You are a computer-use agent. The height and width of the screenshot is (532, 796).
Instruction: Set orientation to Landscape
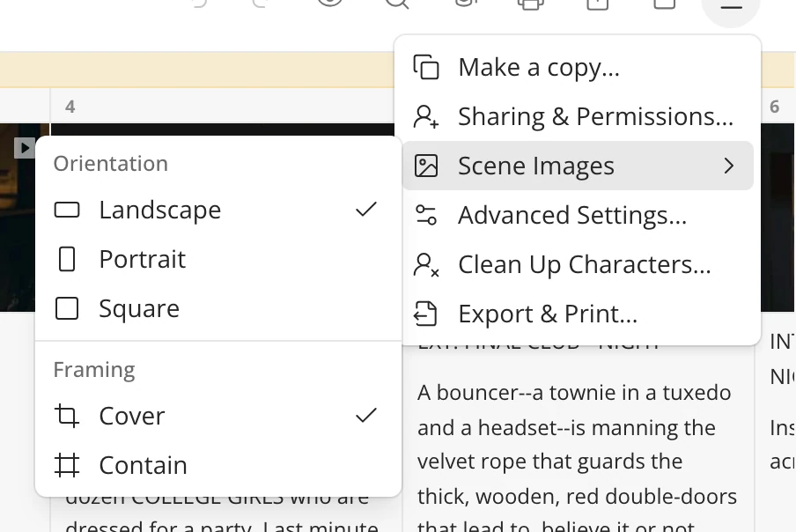click(218, 210)
